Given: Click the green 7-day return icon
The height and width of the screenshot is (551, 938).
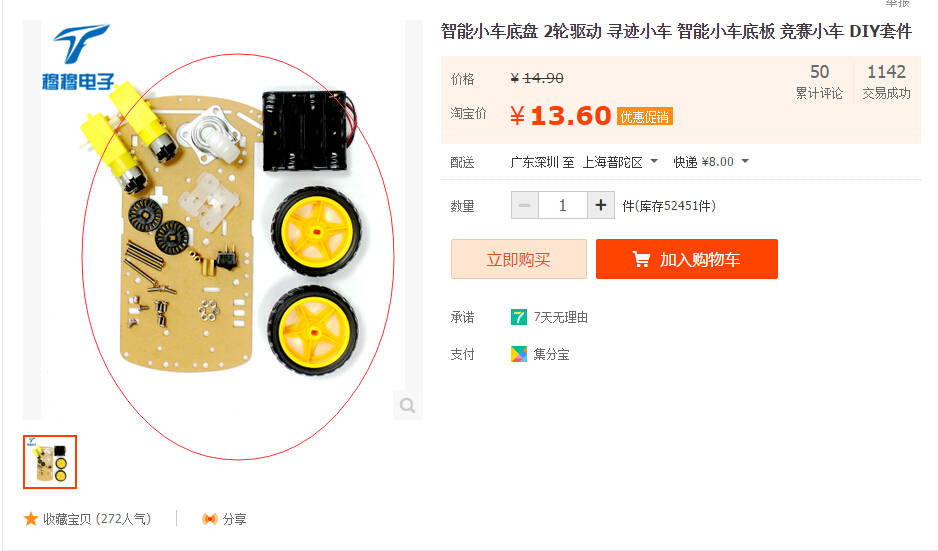Looking at the screenshot, I should click(519, 317).
